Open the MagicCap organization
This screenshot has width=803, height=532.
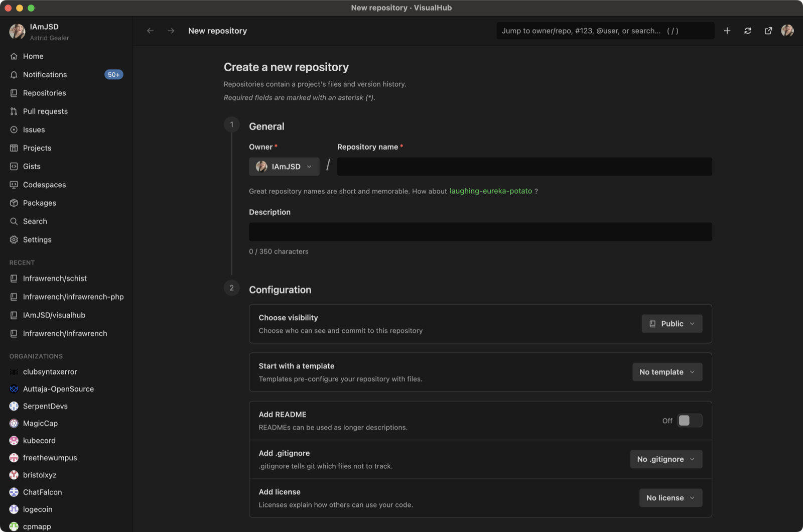pos(66,423)
